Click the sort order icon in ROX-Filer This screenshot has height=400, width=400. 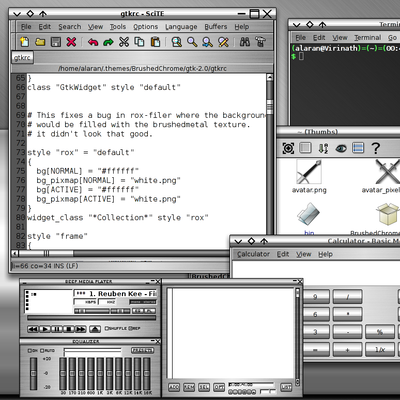(323, 148)
